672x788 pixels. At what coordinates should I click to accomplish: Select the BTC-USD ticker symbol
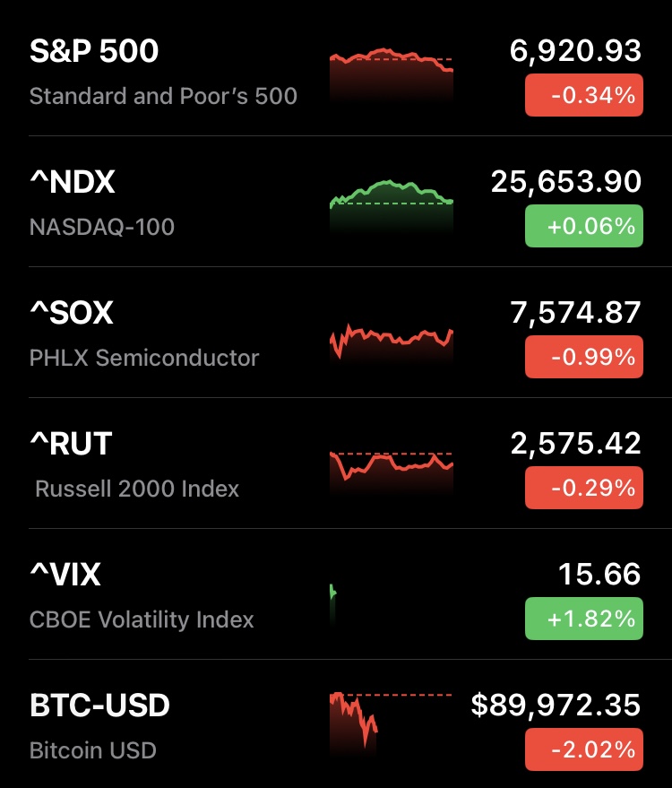click(99, 706)
